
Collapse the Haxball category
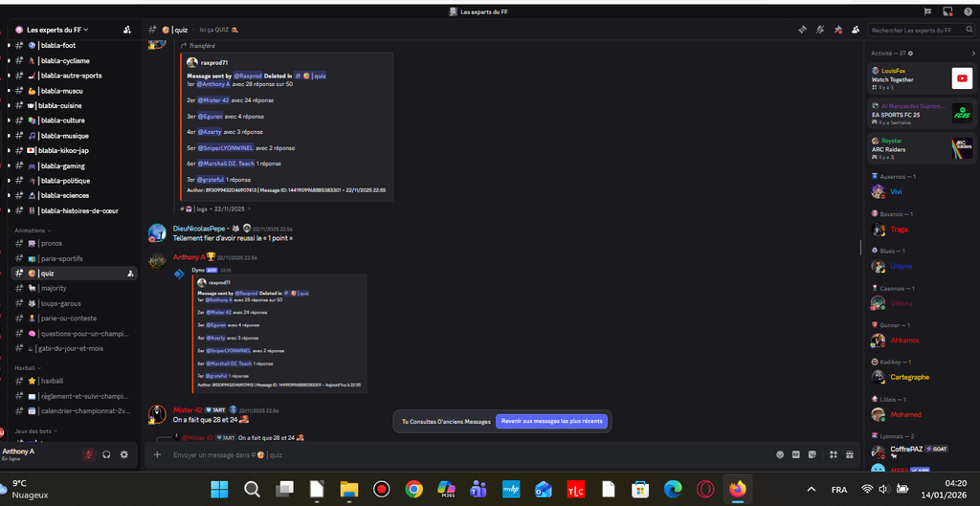pyautogui.click(x=26, y=368)
